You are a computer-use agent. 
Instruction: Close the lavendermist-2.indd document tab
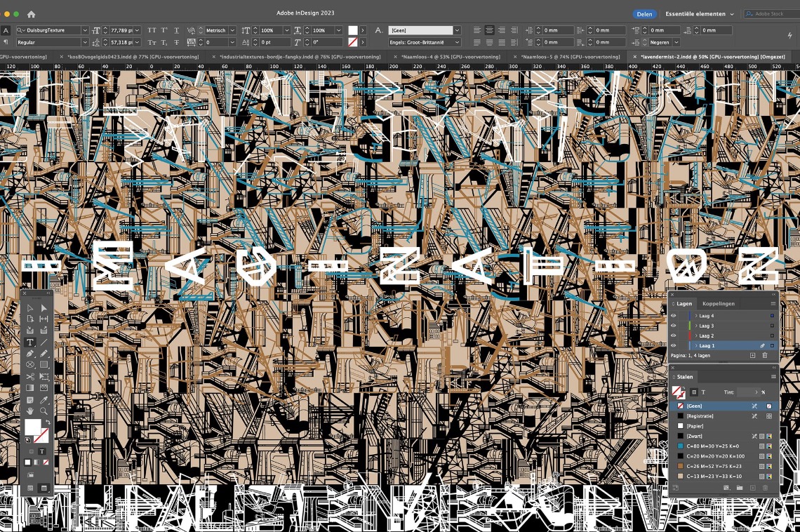tap(634, 57)
